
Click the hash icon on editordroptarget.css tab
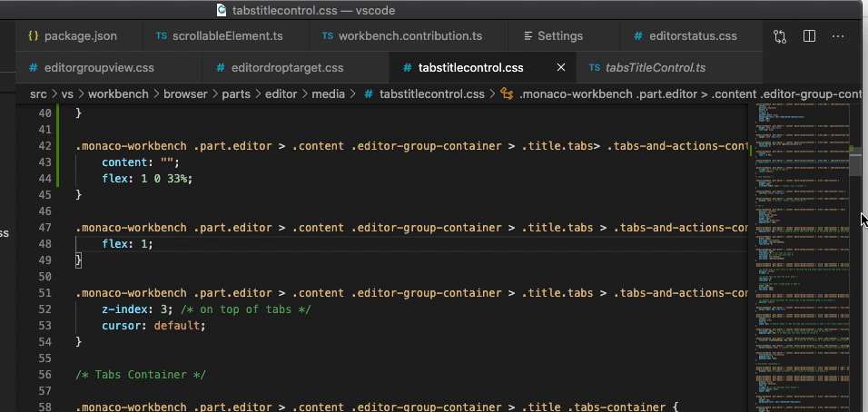click(x=221, y=67)
